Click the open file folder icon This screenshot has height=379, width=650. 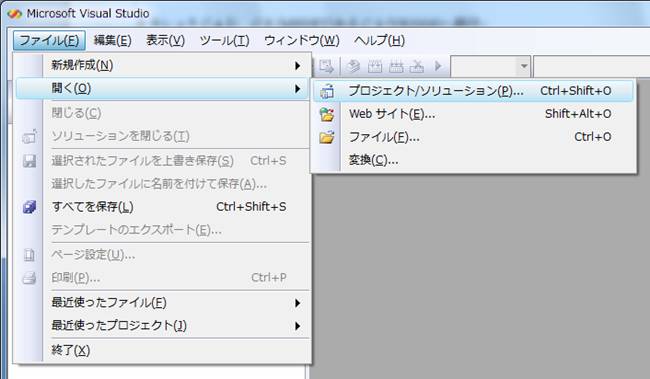click(327, 137)
